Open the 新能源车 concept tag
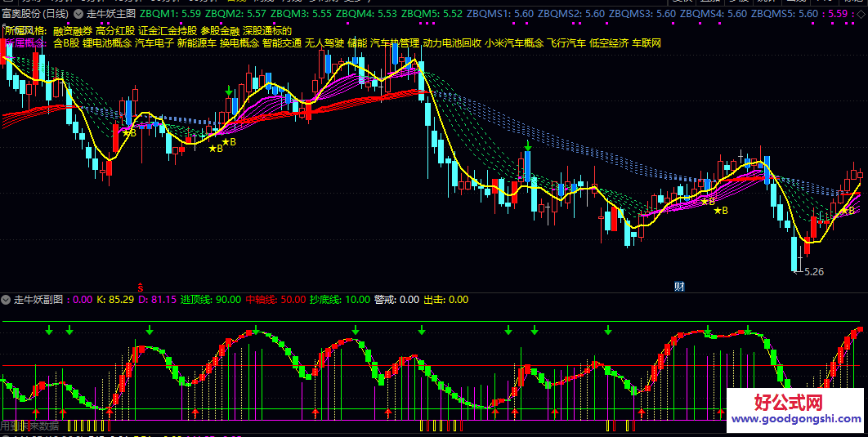Screen dimensions: 868x437 click(196, 43)
